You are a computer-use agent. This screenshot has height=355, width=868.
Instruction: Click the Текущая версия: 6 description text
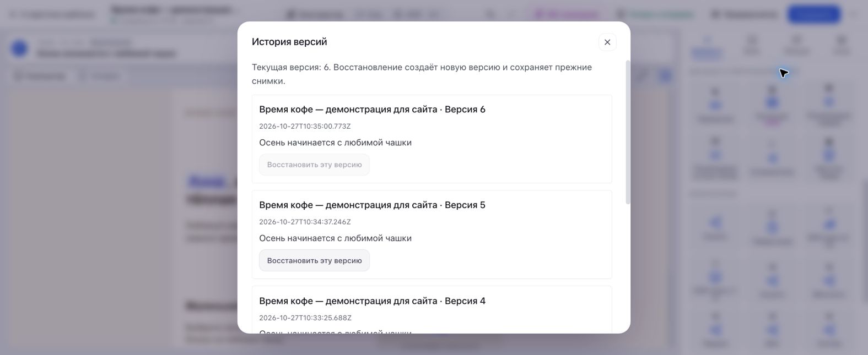tap(422, 74)
